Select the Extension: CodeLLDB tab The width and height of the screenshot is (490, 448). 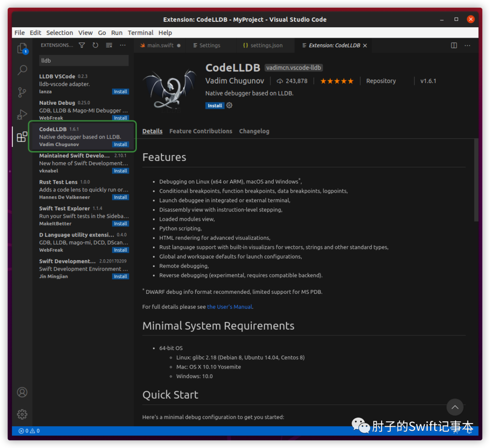334,46
